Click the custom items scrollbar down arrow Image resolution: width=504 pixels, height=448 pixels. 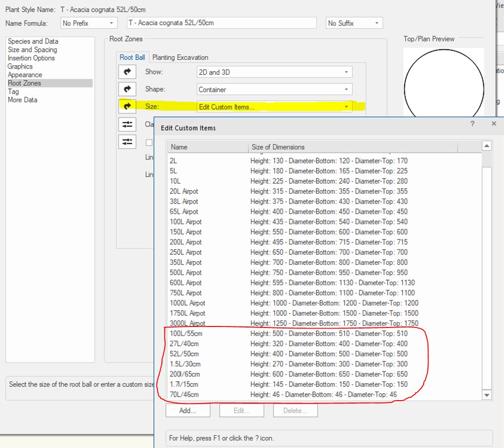pos(486,395)
